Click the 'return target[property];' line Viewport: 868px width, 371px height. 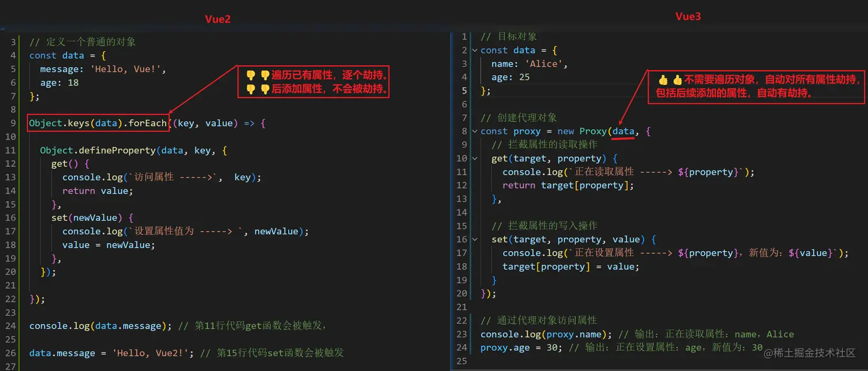click(x=568, y=185)
